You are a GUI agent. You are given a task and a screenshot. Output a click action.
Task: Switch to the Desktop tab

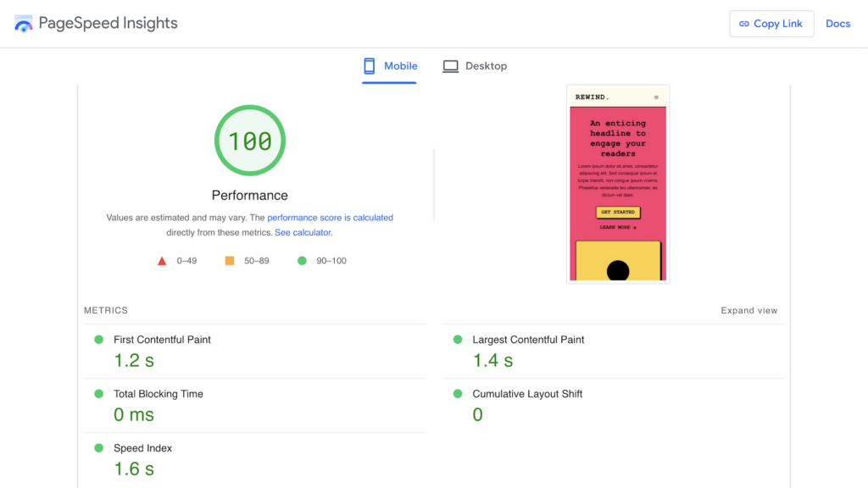point(475,66)
